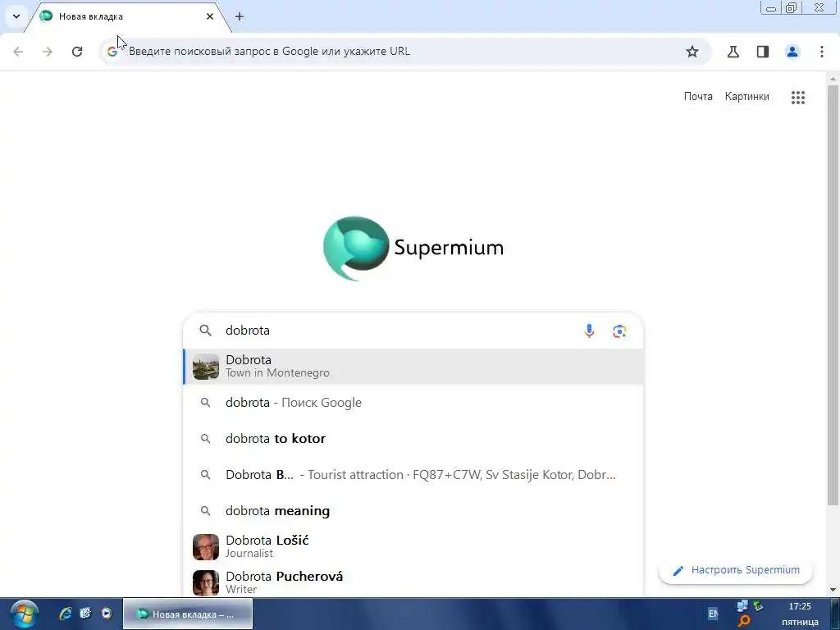Click Настроить Supermium button
The width and height of the screenshot is (840, 630).
click(x=736, y=570)
